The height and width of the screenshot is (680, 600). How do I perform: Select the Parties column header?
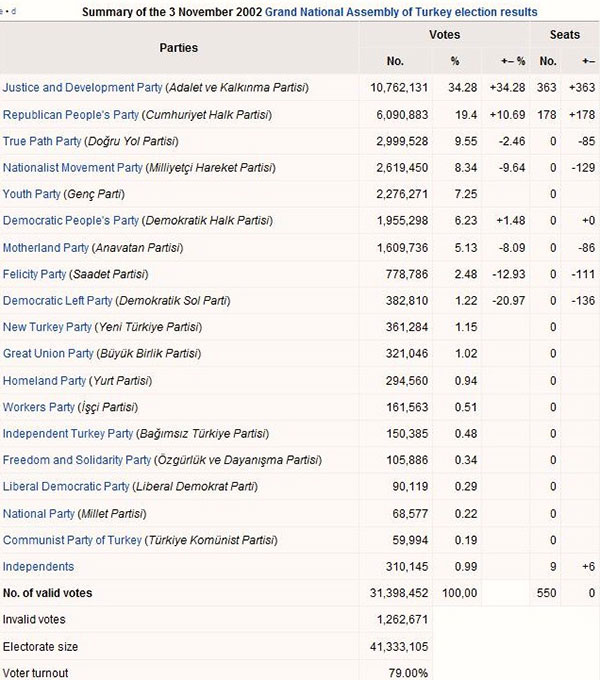tap(179, 48)
